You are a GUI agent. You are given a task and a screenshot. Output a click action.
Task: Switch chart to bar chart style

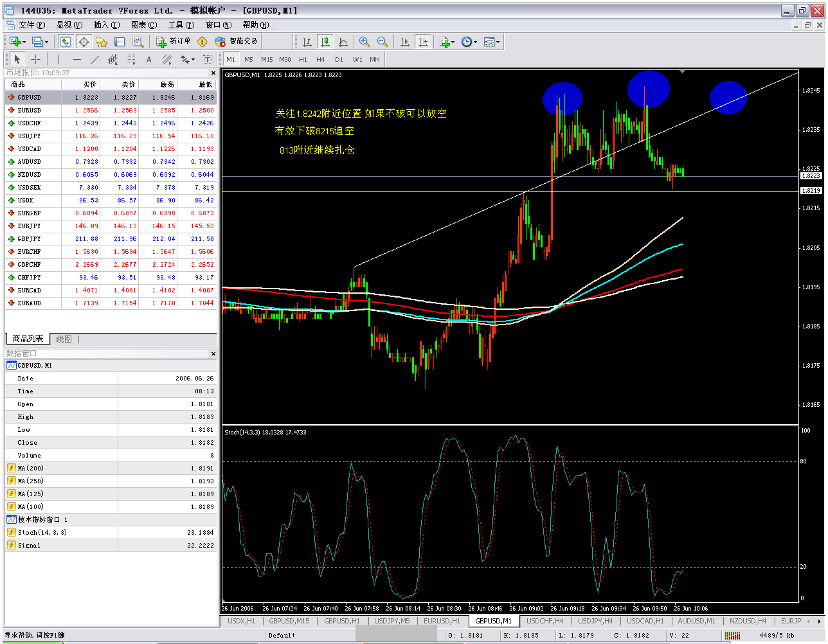click(x=307, y=42)
